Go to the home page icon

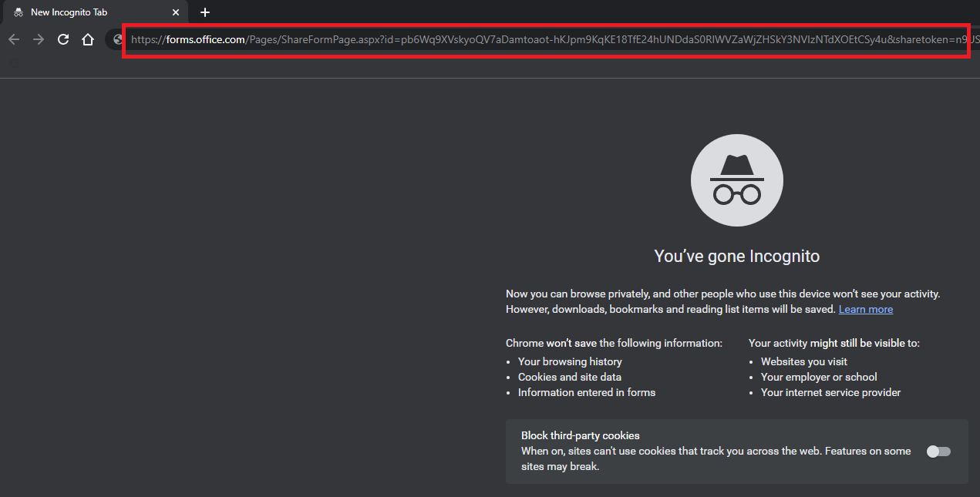(88, 39)
